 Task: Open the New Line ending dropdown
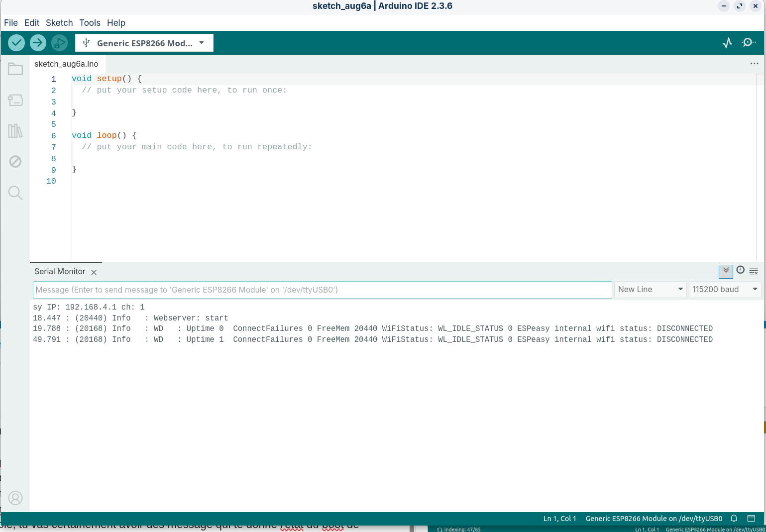tap(651, 290)
